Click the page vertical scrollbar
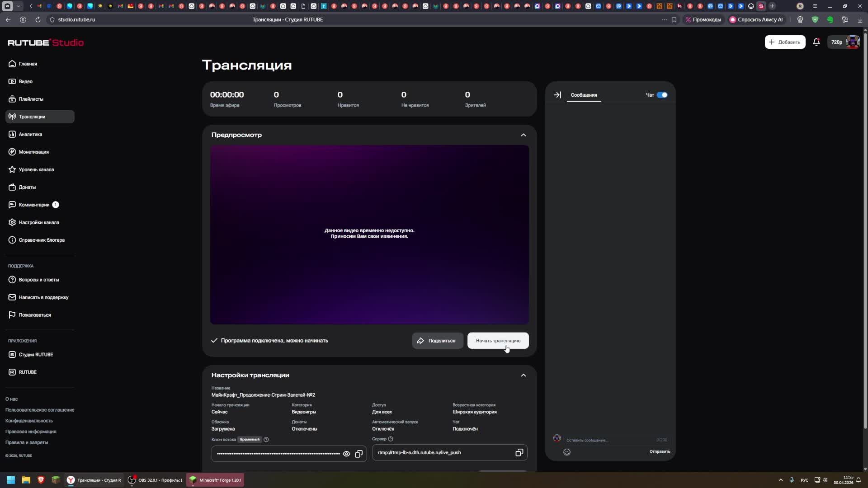This screenshot has width=868, height=488. pyautogui.click(x=865, y=226)
